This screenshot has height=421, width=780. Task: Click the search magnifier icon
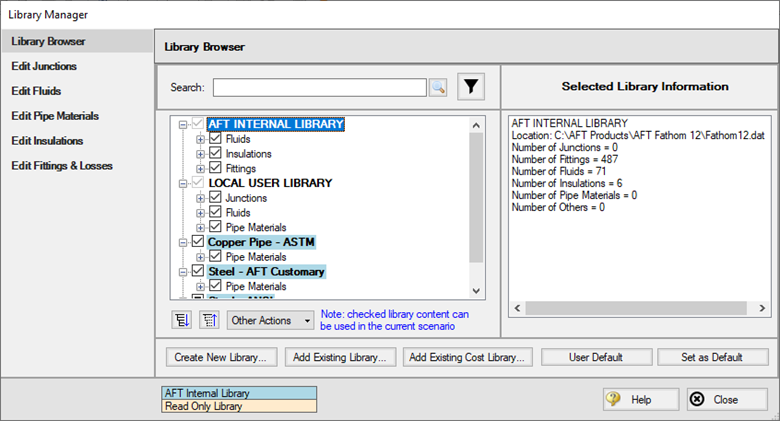click(438, 88)
